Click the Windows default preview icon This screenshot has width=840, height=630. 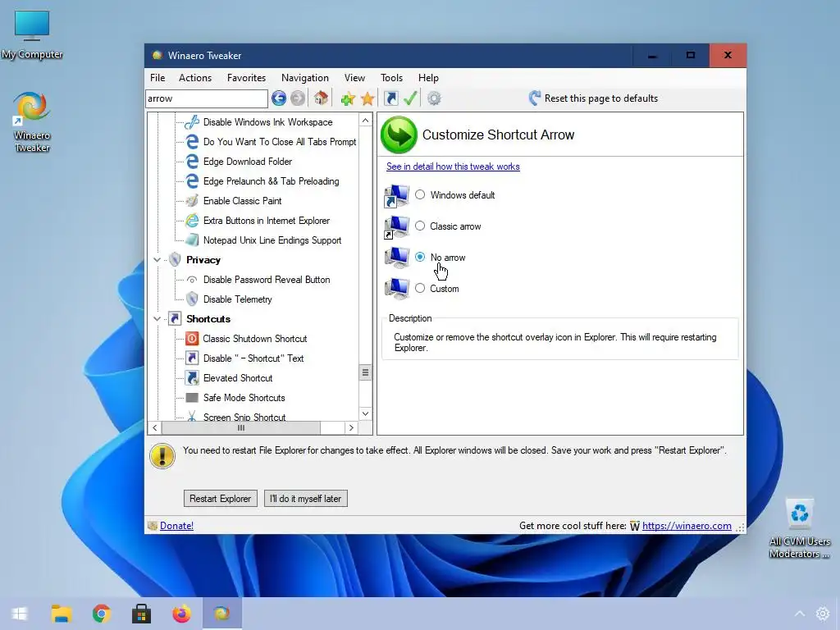(x=396, y=195)
